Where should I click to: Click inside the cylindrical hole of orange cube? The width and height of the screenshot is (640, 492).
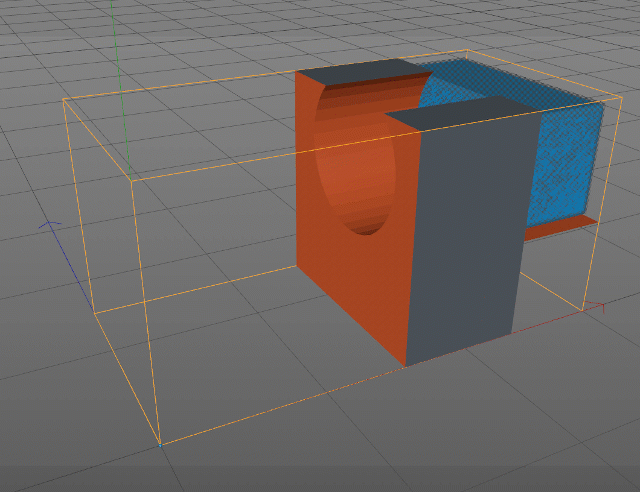click(356, 161)
